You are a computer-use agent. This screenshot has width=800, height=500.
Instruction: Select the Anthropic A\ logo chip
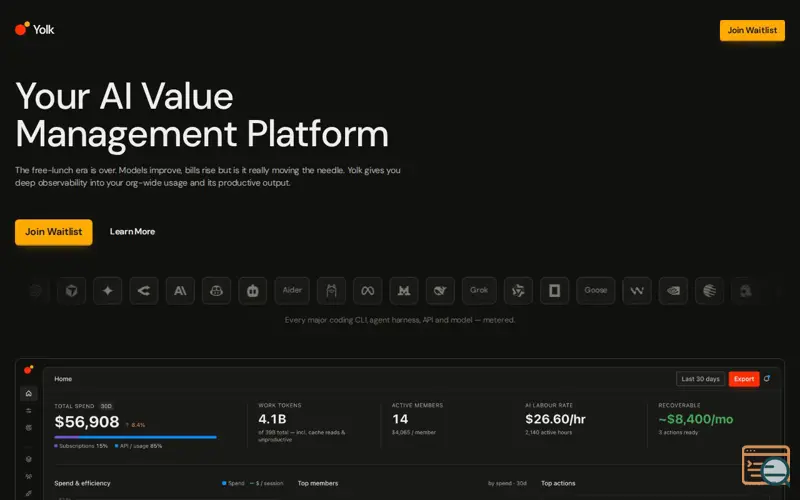point(180,290)
